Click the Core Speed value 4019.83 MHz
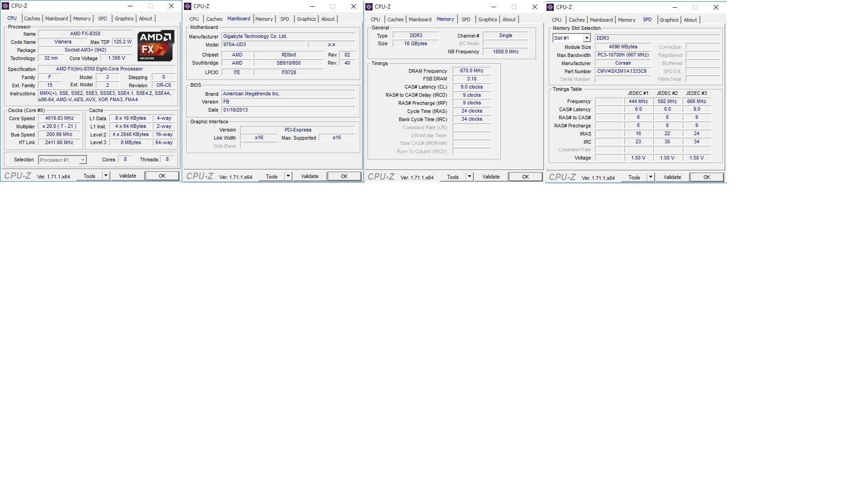The height and width of the screenshot is (488, 868). tap(59, 118)
